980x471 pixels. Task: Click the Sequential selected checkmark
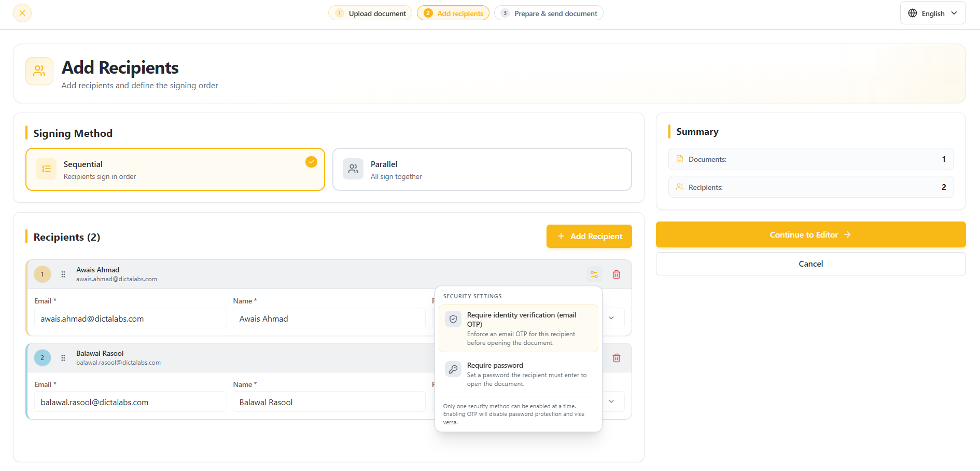(311, 162)
